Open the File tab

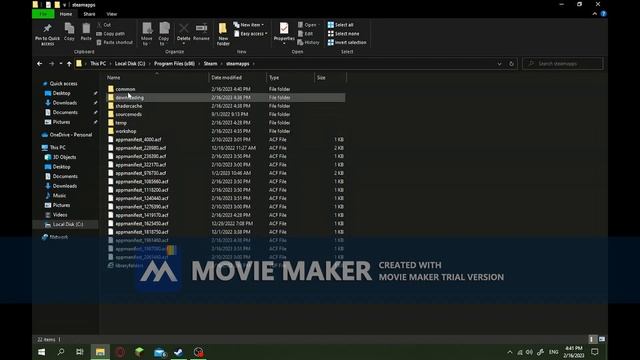(43, 14)
